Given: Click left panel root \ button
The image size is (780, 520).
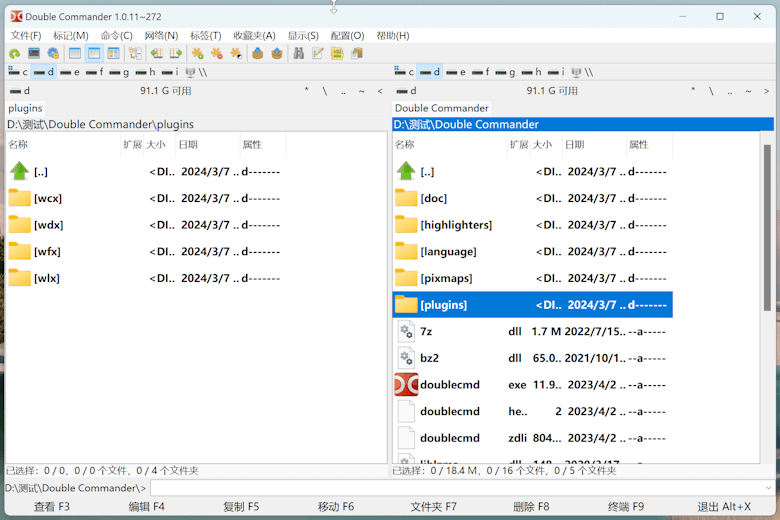Looking at the screenshot, I should (x=325, y=91).
